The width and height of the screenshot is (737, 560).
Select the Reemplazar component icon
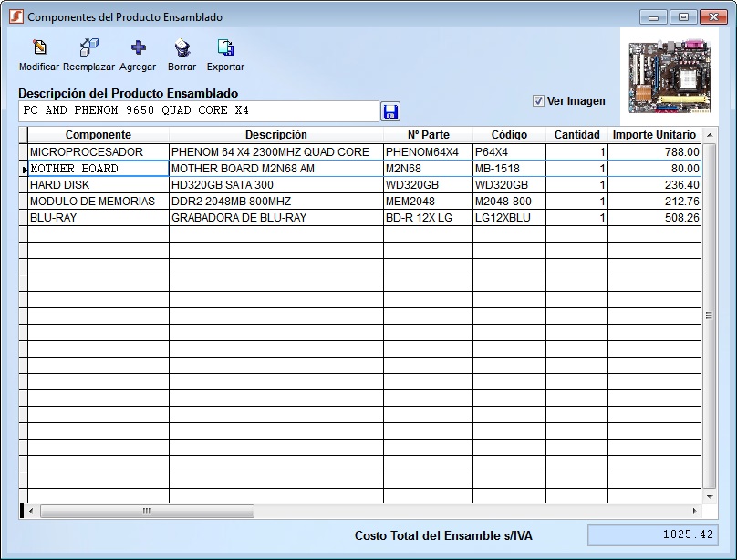88,48
